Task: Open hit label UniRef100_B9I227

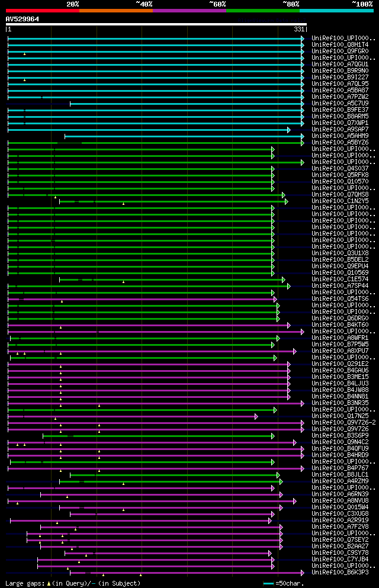Action: pos(340,77)
